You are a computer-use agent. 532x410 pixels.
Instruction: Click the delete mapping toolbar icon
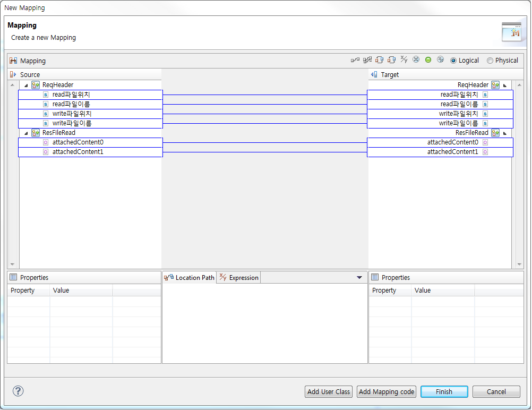[416, 59]
